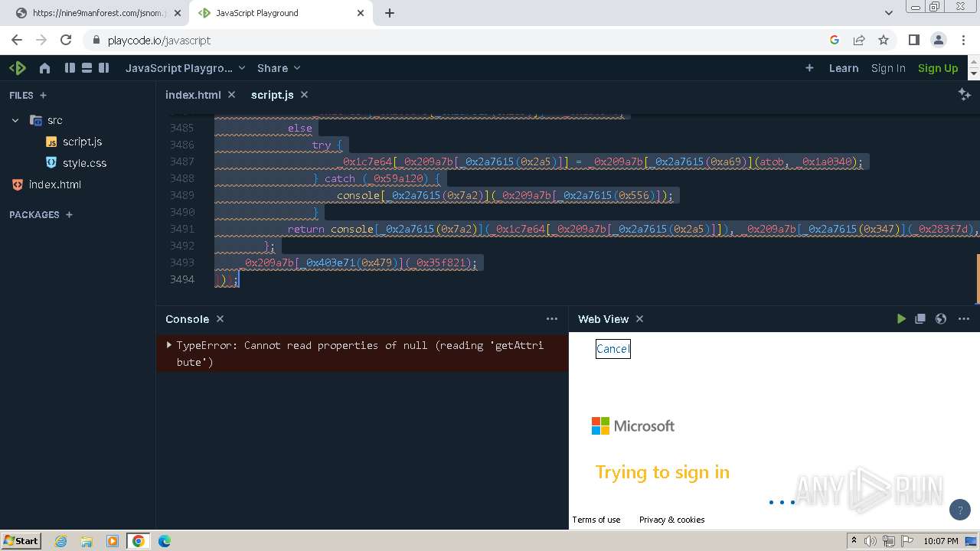The image size is (980, 551).
Task: Open Internet Explorer from taskbar
Action: coord(60,541)
